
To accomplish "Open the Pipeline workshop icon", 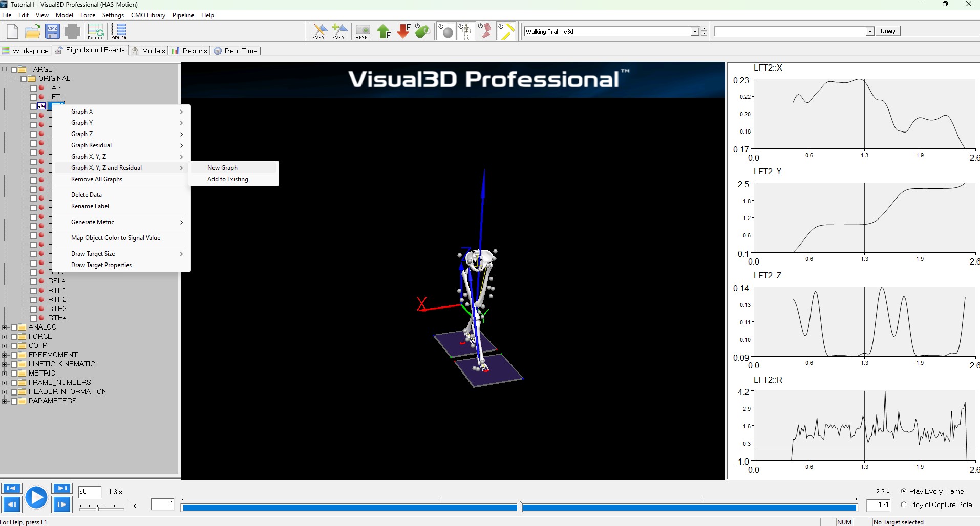I will coord(119,31).
